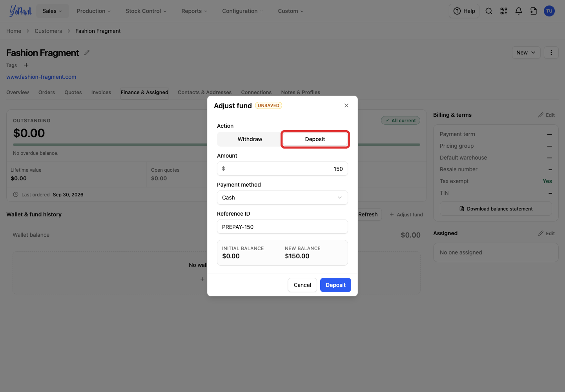565x392 pixels.
Task: Click the Tax exempt Yes value
Action: tap(547, 181)
